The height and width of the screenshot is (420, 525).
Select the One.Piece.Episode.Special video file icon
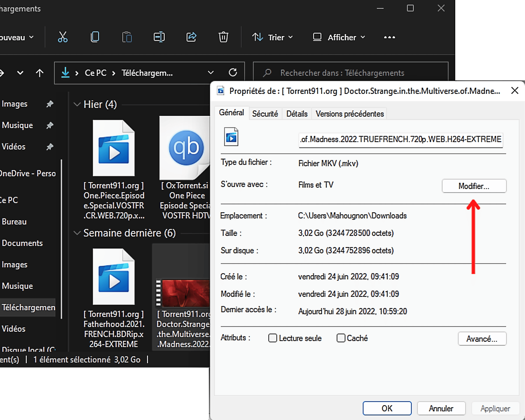pos(114,148)
